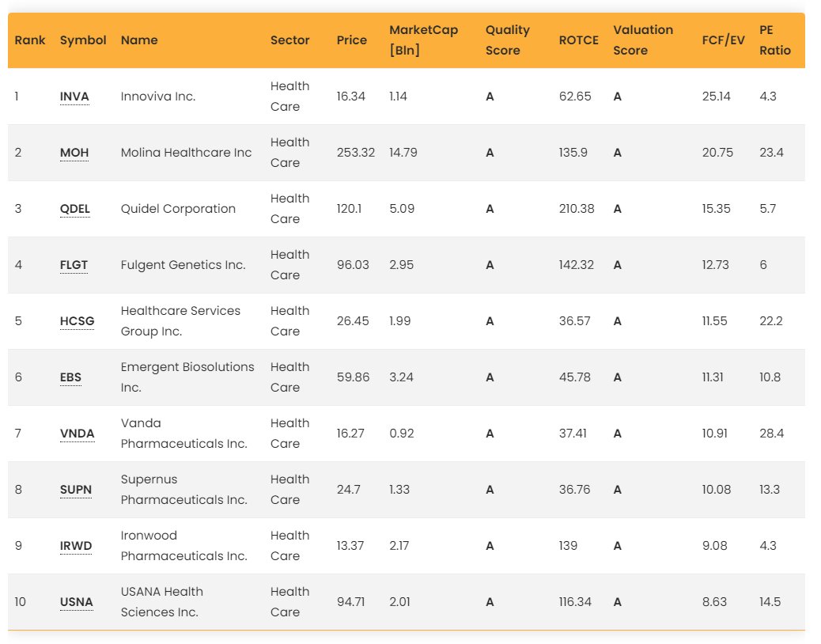821x644 pixels.
Task: Select the SUPN symbol link
Action: (x=76, y=490)
